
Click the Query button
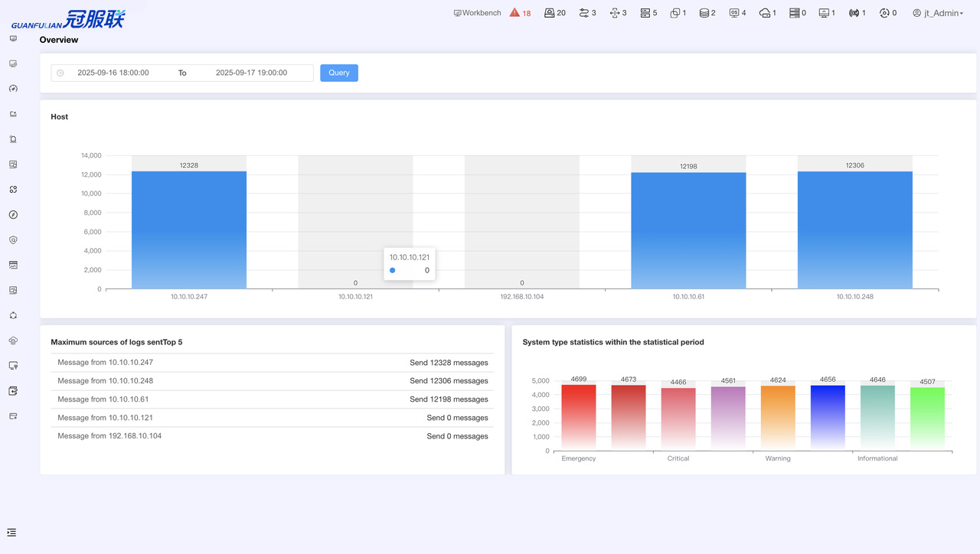(x=339, y=73)
